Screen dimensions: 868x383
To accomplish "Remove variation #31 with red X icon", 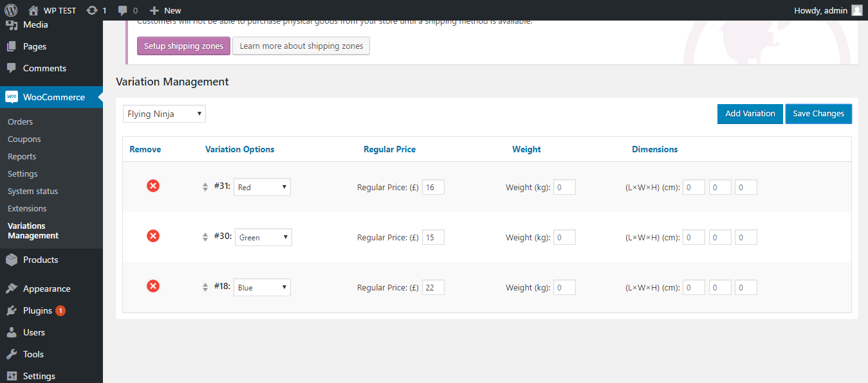I will click(x=153, y=186).
